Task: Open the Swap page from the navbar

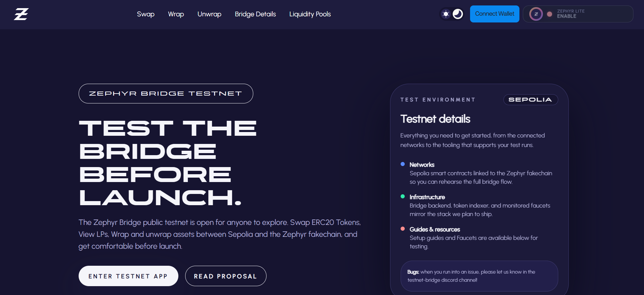Action: 145,14
